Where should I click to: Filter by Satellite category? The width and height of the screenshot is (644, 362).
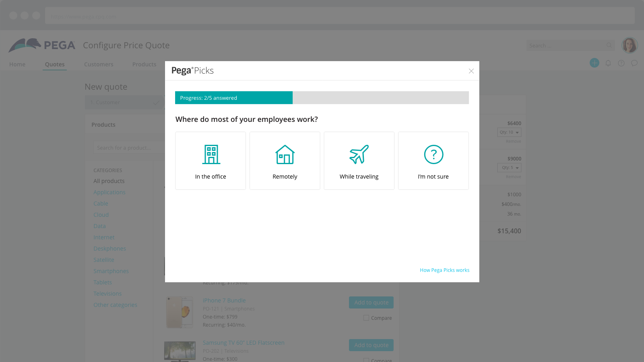(104, 260)
